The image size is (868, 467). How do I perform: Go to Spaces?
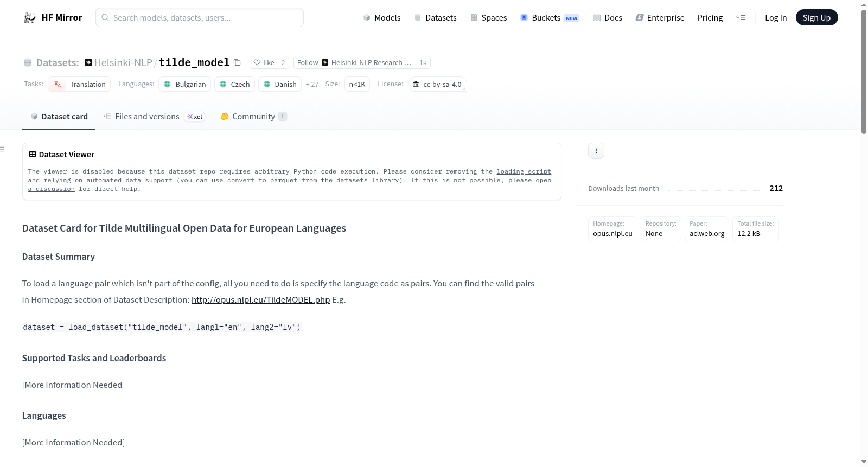488,18
